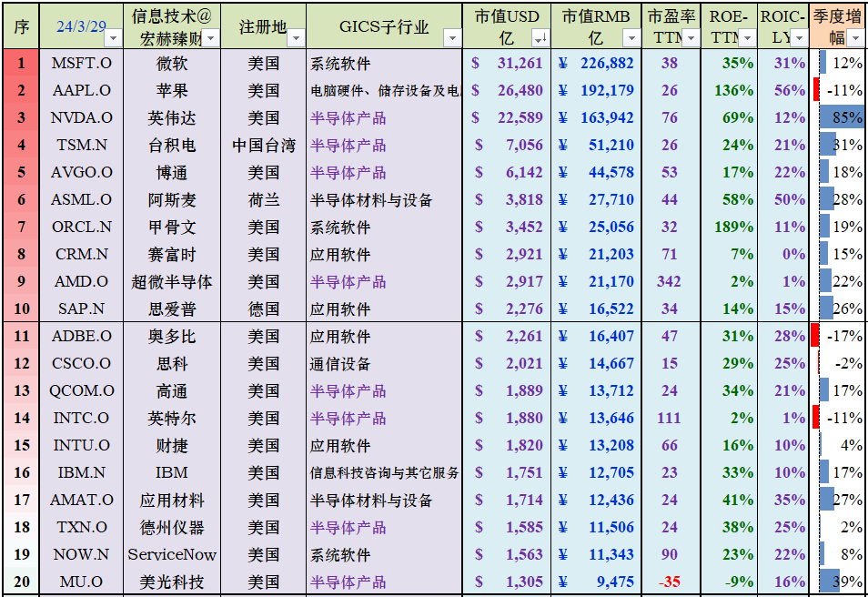Select ticker cell QCOM.O
The image size is (868, 597).
[81, 390]
